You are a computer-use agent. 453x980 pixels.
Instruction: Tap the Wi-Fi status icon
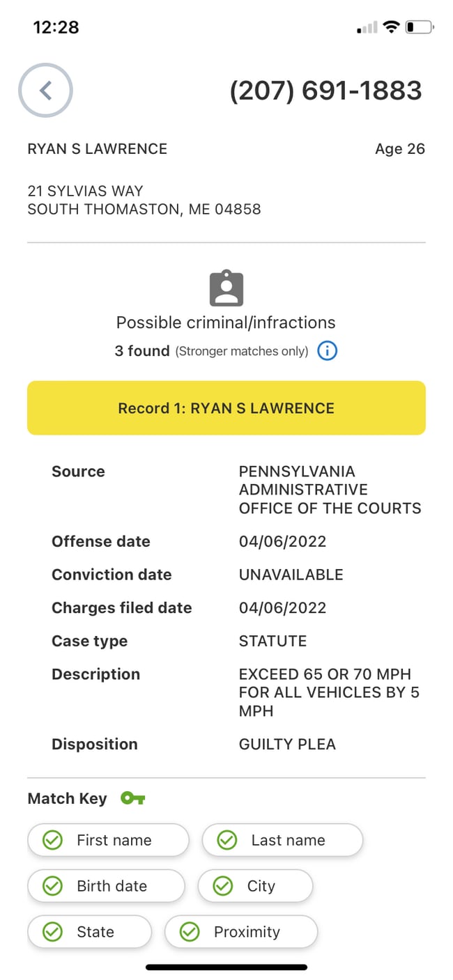coord(392,27)
